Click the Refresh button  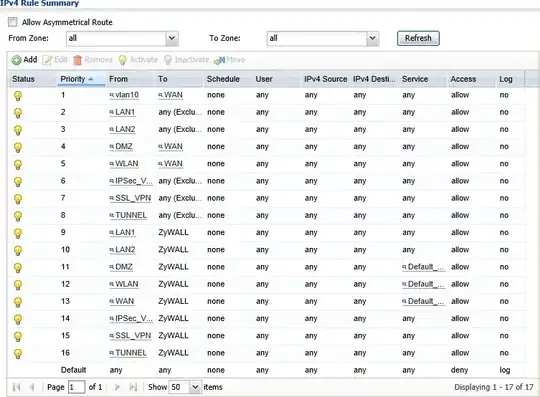(x=418, y=38)
